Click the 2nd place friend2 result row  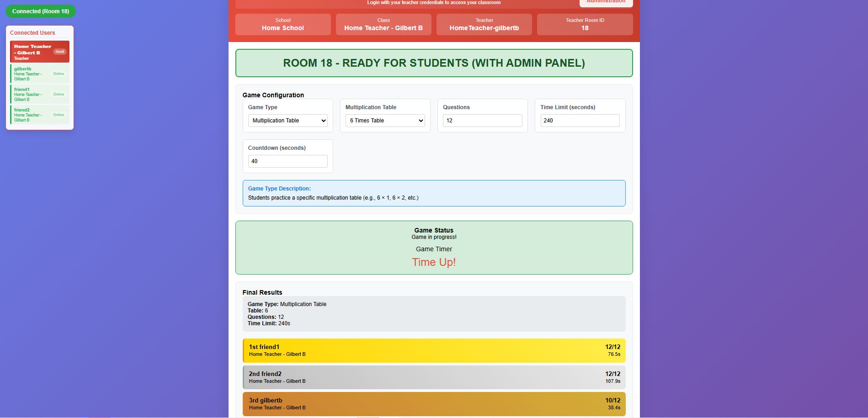434,377
